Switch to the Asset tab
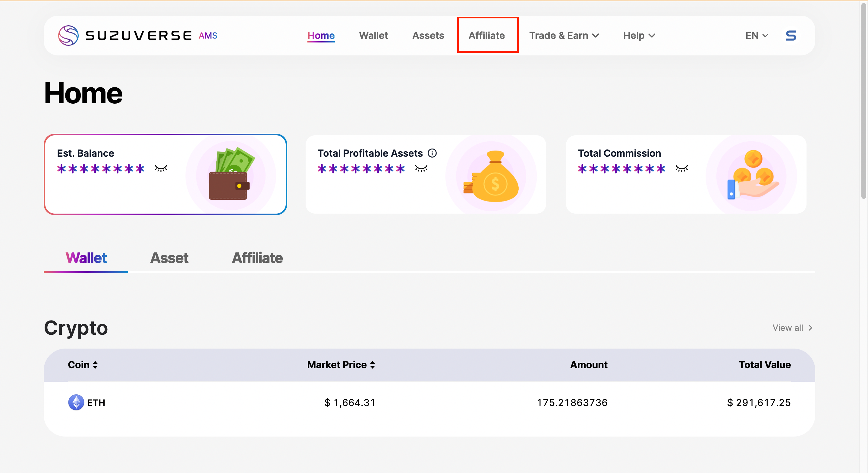The image size is (868, 473). pyautogui.click(x=169, y=258)
